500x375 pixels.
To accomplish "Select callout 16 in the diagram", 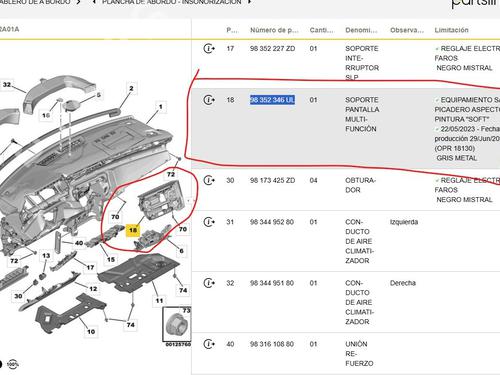I will (46, 115).
